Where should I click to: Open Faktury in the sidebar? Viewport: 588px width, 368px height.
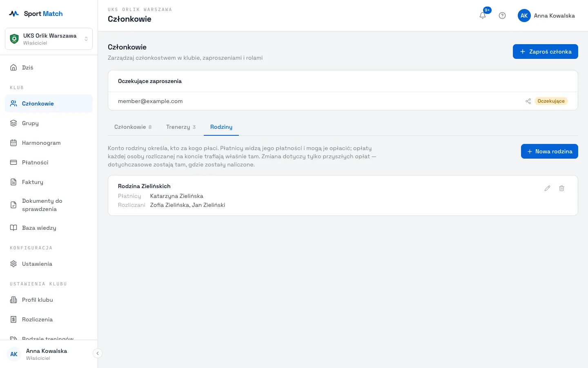[x=49, y=182]
